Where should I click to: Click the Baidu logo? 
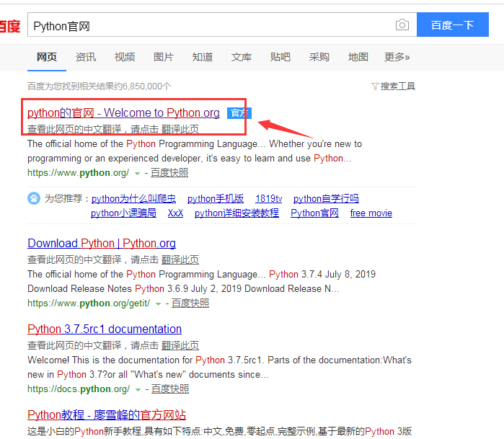pos(10,26)
